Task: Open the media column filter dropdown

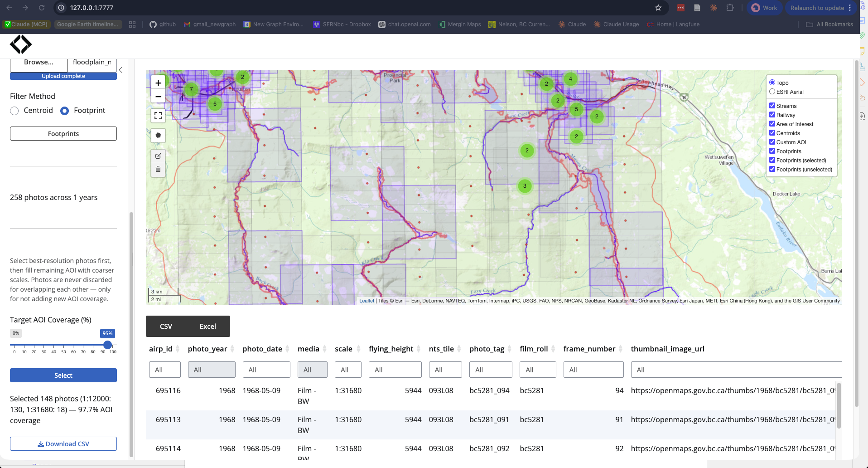Action: point(312,370)
